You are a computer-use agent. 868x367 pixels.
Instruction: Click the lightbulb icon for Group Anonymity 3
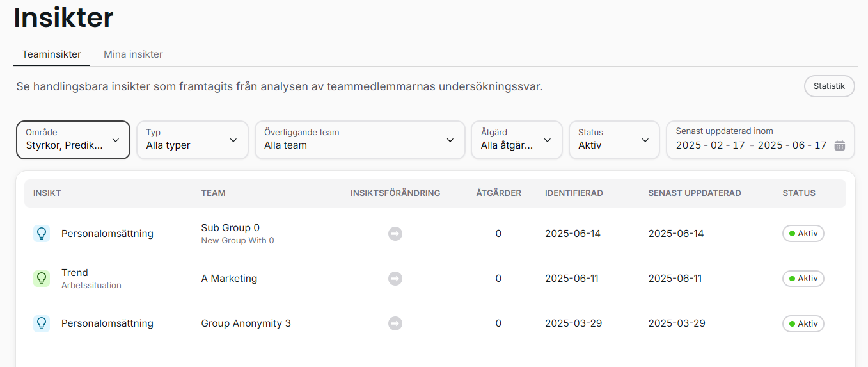tap(42, 323)
